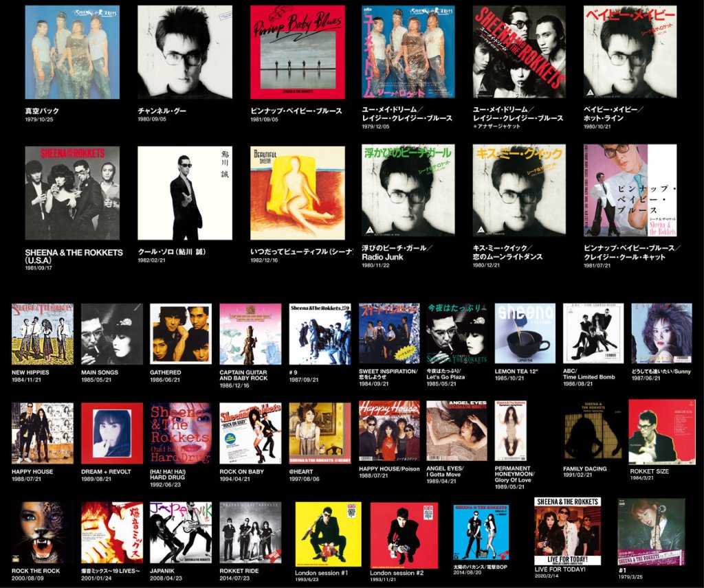
Task: Click the red Pinup Baby Blues album cover
Action: click(x=297, y=52)
